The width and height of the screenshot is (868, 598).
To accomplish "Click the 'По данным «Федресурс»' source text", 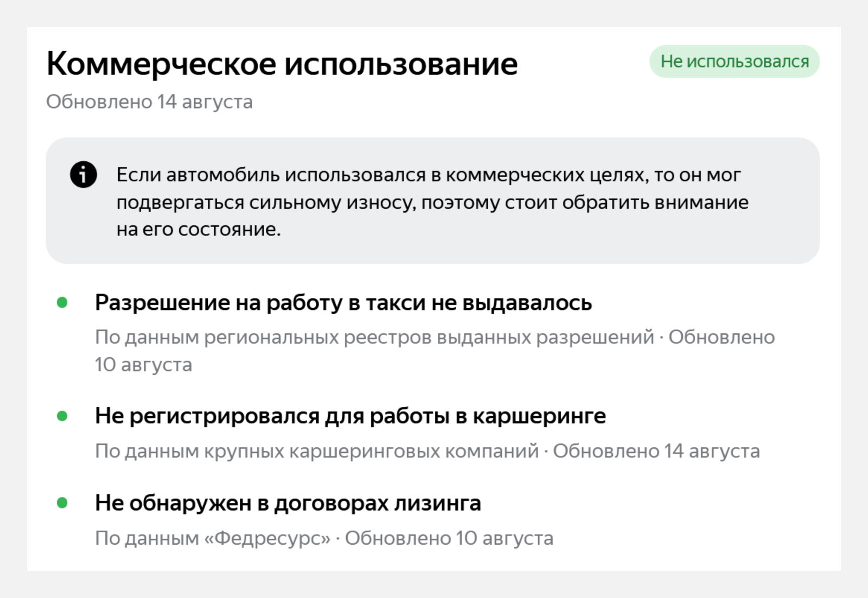I will pos(213,538).
